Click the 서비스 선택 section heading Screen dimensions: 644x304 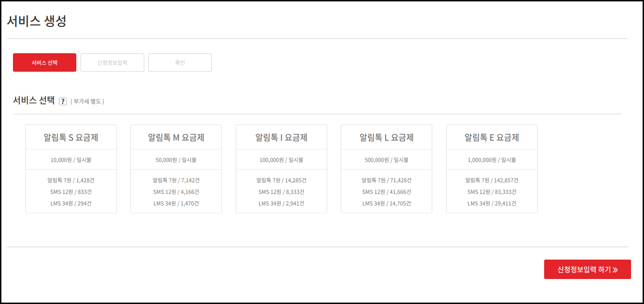click(34, 100)
